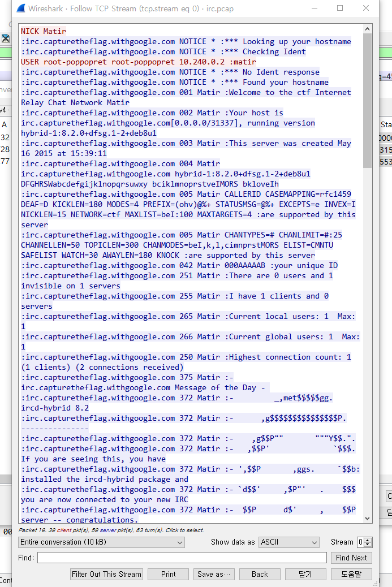392x587 pixels.
Task: Open the Show data as ASCII dropdown
Action: (288, 542)
